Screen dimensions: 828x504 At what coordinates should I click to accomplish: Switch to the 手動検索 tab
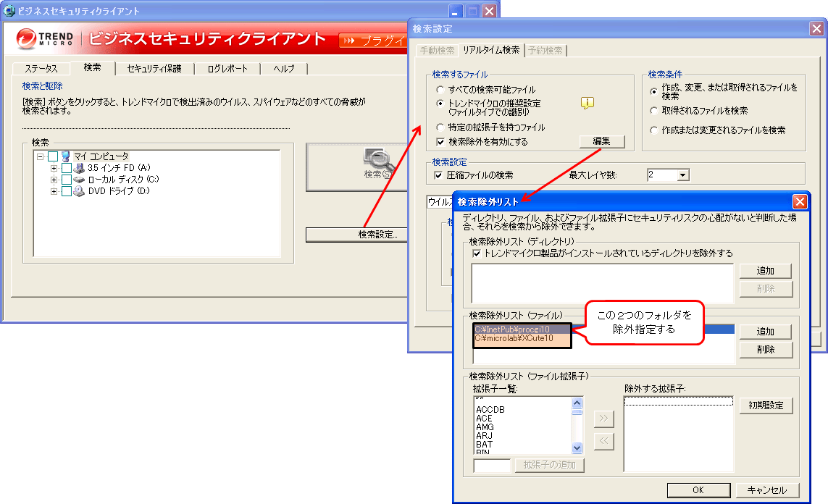coord(438,51)
